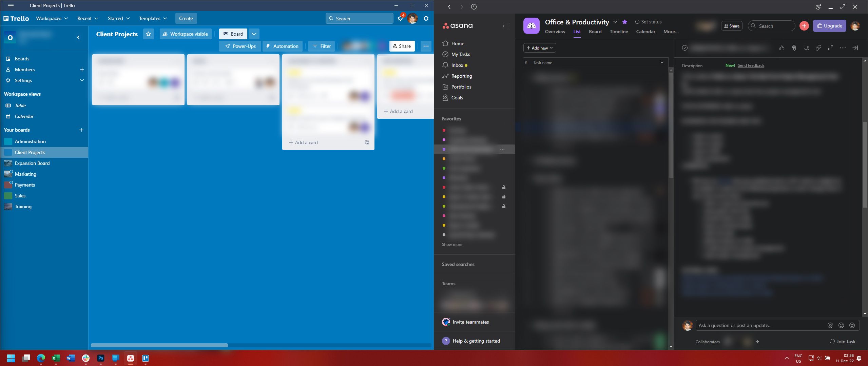
Task: Open the Templates dropdown in Trello
Action: point(153,18)
